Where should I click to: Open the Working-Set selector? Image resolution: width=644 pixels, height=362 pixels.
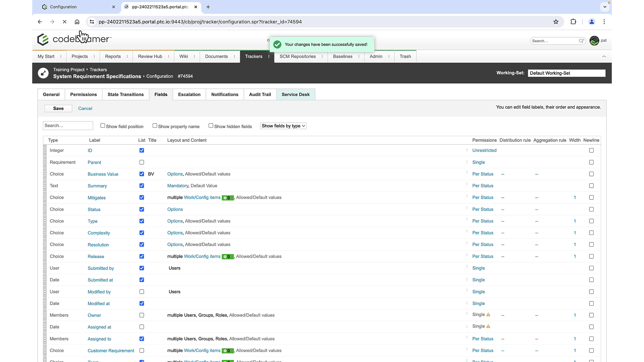click(567, 73)
